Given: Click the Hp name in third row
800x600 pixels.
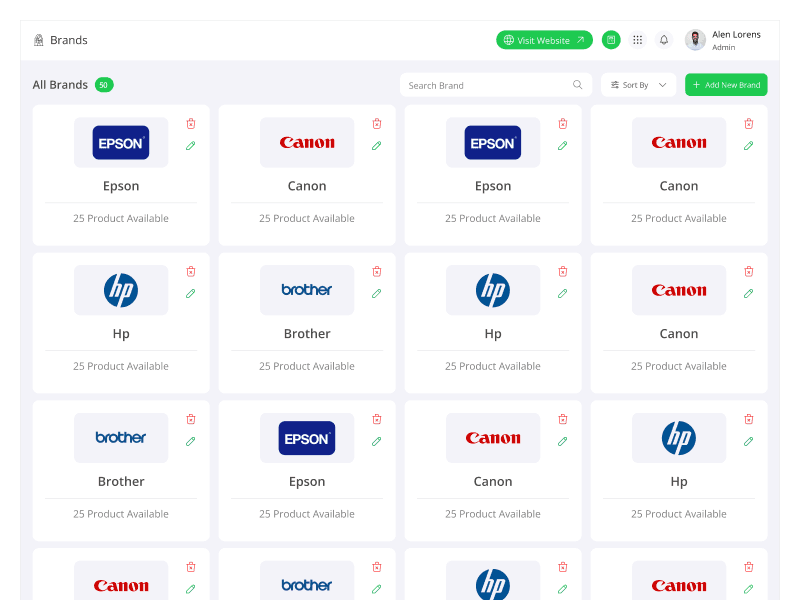Looking at the screenshot, I should click(x=679, y=482).
